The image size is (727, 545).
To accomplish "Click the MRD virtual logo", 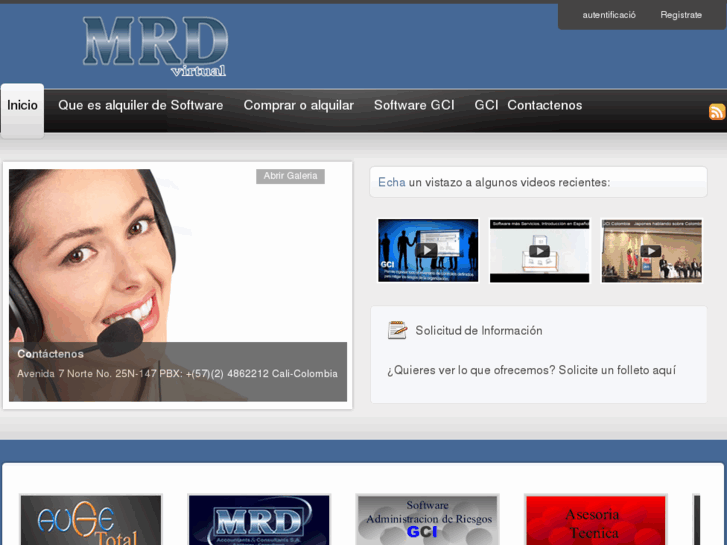I will 155,47.
